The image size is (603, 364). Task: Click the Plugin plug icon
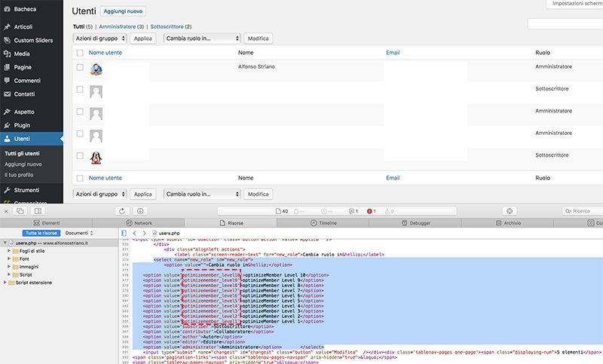7,125
